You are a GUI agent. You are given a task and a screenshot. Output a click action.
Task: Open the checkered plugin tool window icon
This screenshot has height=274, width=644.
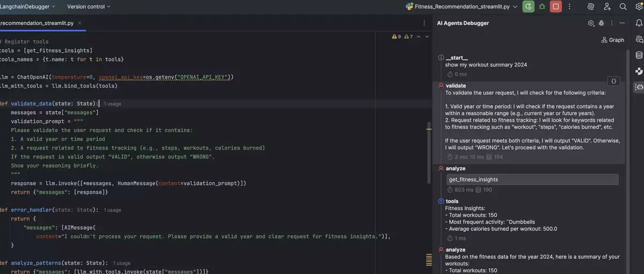click(x=639, y=71)
